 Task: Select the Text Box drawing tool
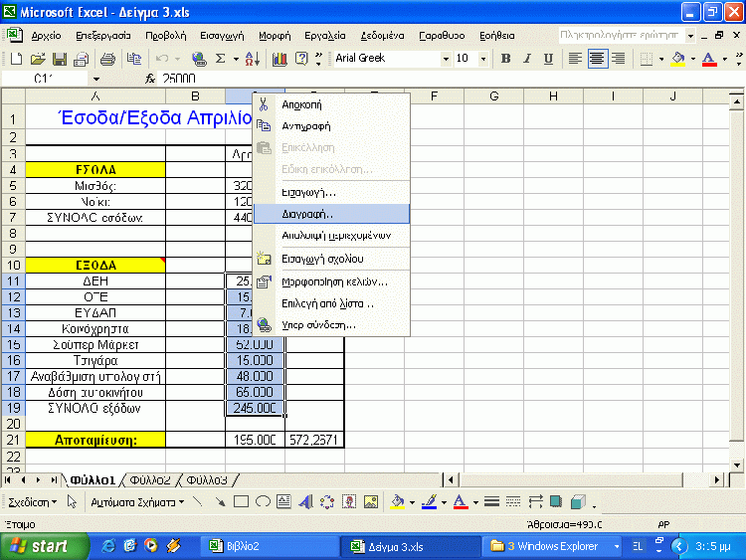click(x=284, y=501)
